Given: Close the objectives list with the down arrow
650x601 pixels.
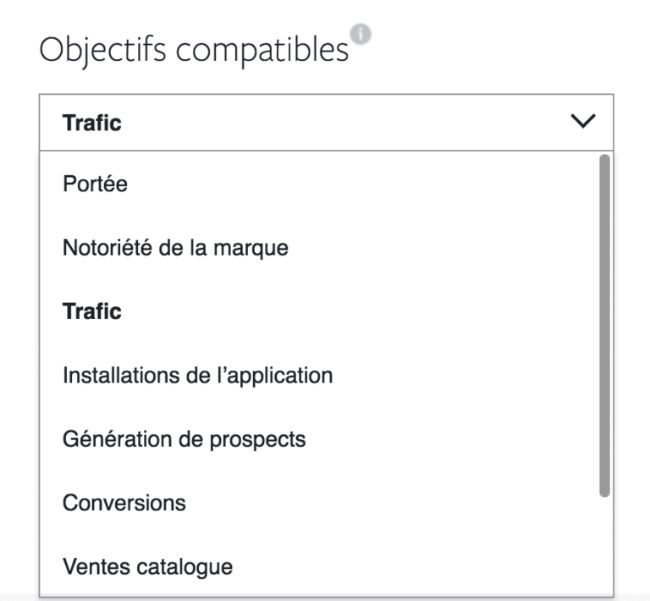Looking at the screenshot, I should [581, 122].
